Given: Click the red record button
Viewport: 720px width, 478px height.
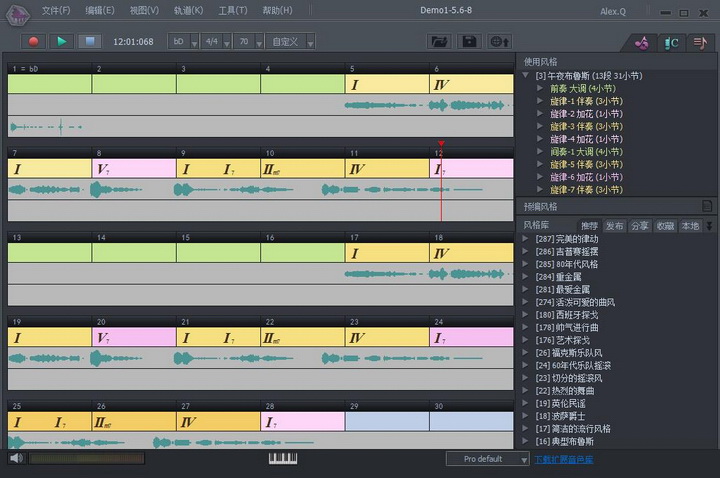Looking at the screenshot, I should tap(34, 41).
